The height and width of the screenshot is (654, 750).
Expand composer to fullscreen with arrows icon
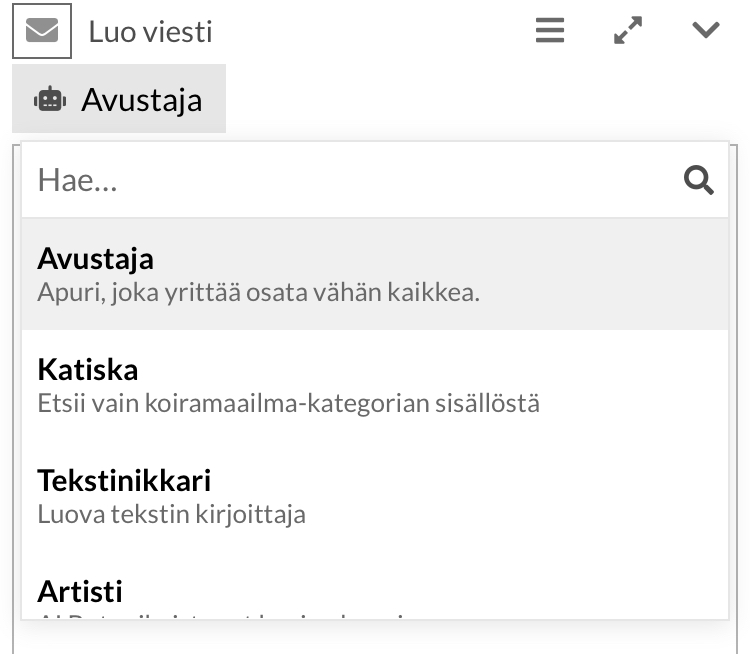click(628, 31)
